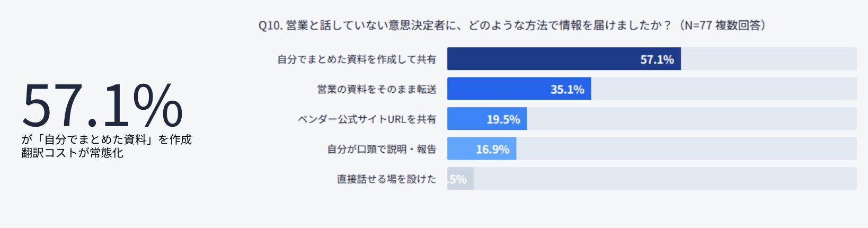Select the label 自分が口頭で説明・報告
Viewport: 868px width, 228px height.
click(382, 150)
